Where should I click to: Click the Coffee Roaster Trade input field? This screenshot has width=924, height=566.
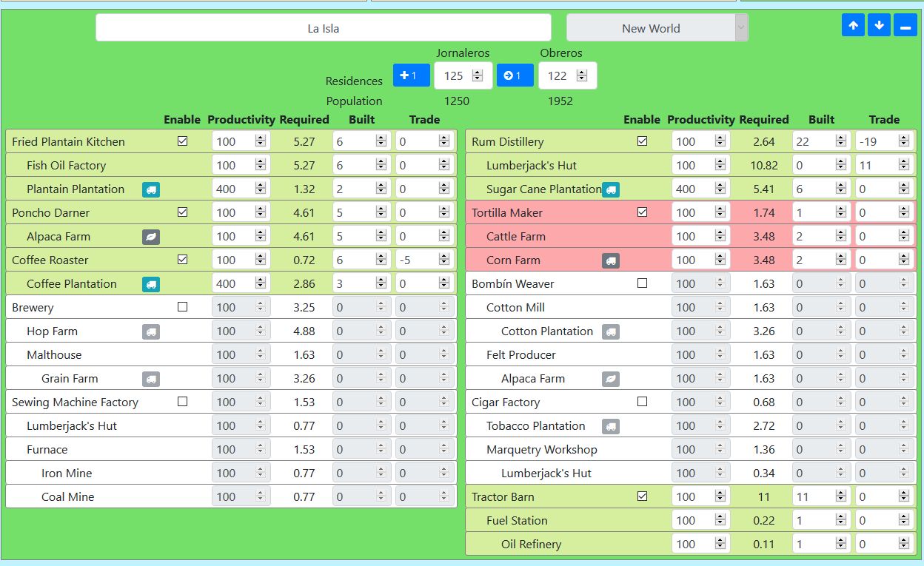417,260
